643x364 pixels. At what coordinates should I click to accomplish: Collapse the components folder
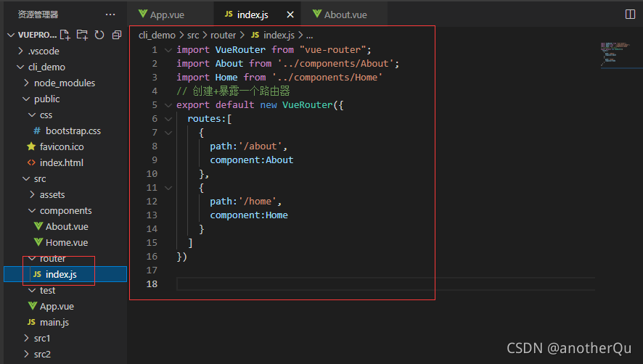[32, 211]
